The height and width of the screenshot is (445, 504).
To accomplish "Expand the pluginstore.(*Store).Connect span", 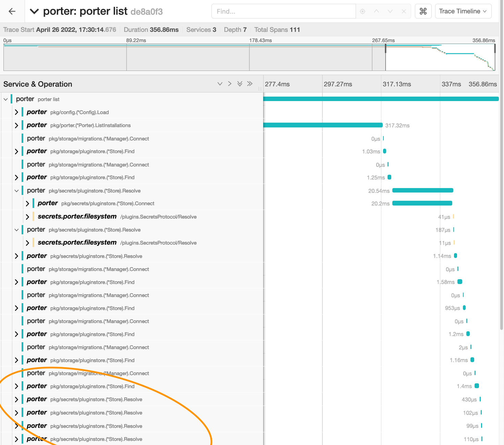I will (x=27, y=203).
